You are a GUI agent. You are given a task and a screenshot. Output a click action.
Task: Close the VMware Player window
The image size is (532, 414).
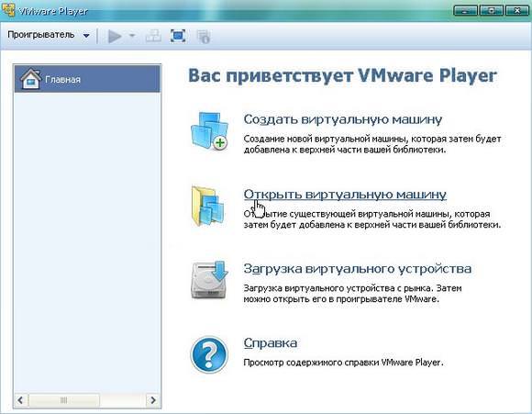[x=516, y=10]
